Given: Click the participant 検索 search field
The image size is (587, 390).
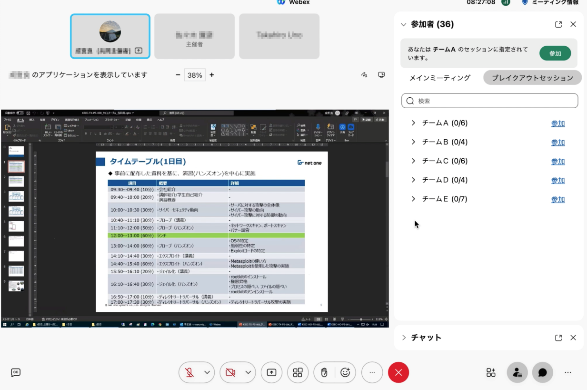Looking at the screenshot, I should click(490, 101).
